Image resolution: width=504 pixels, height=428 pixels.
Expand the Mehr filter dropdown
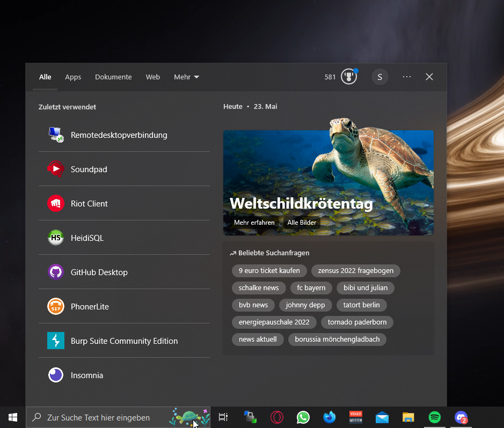click(186, 77)
